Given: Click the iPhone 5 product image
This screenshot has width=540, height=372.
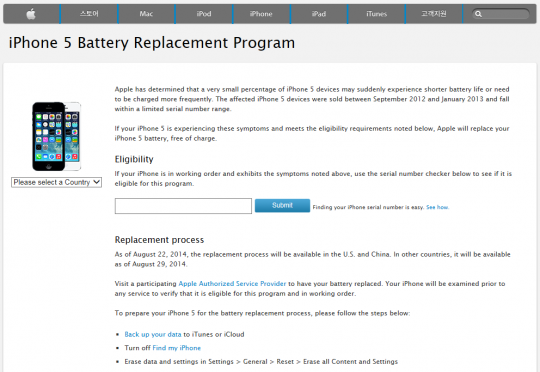Looking at the screenshot, I should pyautogui.click(x=56, y=136).
